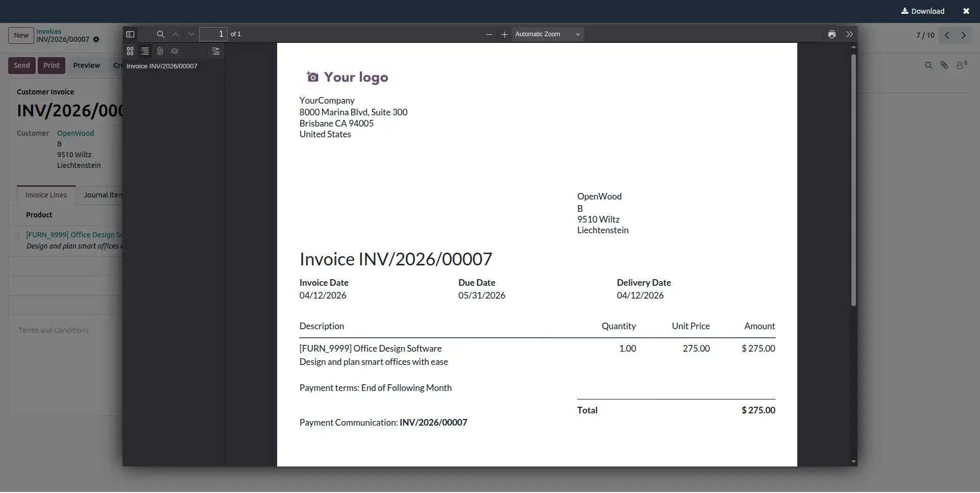The height and width of the screenshot is (493, 980).
Task: Show attachments in the sidebar
Action: click(160, 51)
